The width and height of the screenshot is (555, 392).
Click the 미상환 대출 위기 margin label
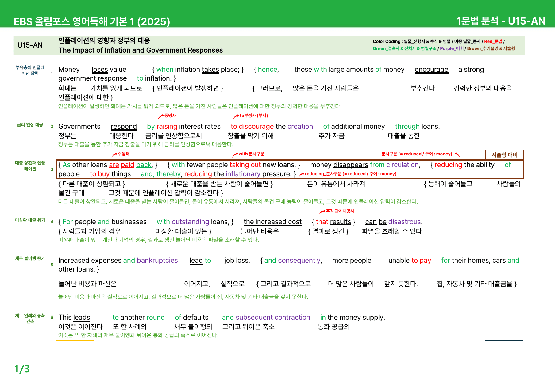[30, 220]
